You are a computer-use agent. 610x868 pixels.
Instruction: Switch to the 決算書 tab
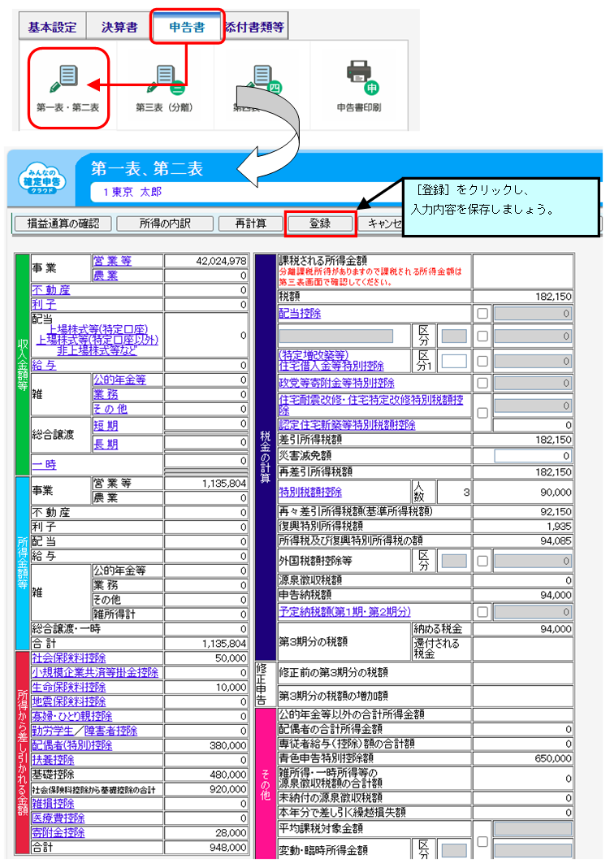[119, 27]
